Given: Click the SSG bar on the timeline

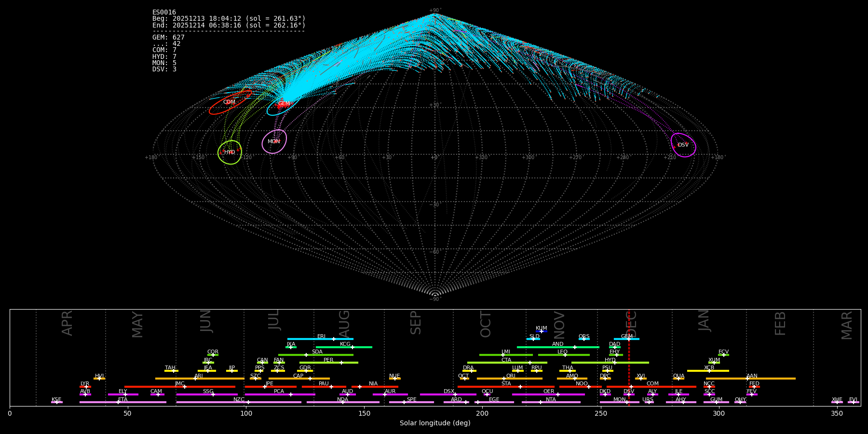Looking at the screenshot, I should 207,394.
